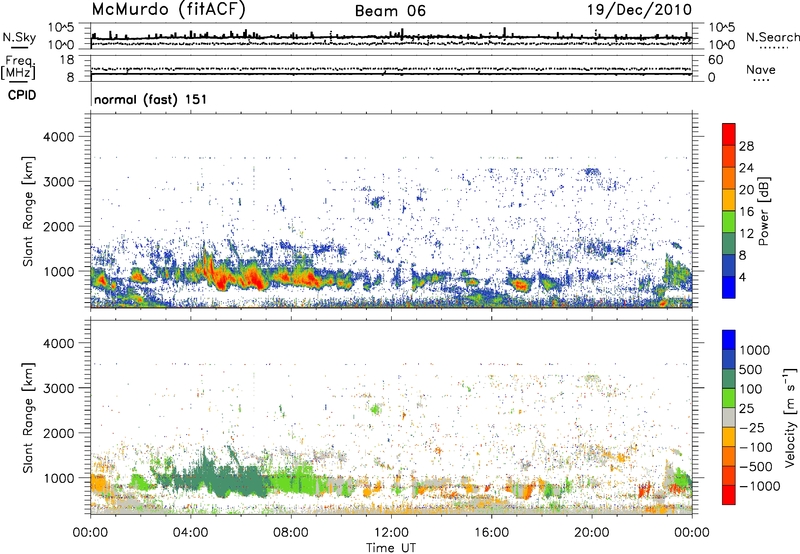
Task: Click the "N.Search" legend label
Action: [x=772, y=37]
